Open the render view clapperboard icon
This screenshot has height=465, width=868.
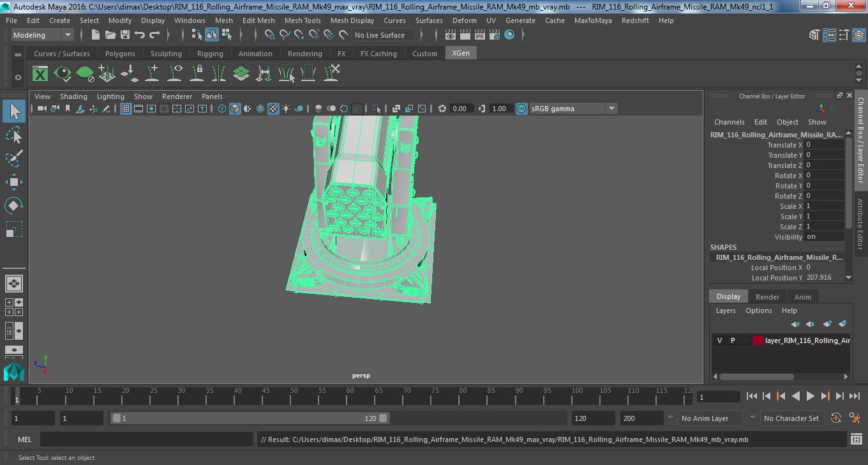pos(451,35)
